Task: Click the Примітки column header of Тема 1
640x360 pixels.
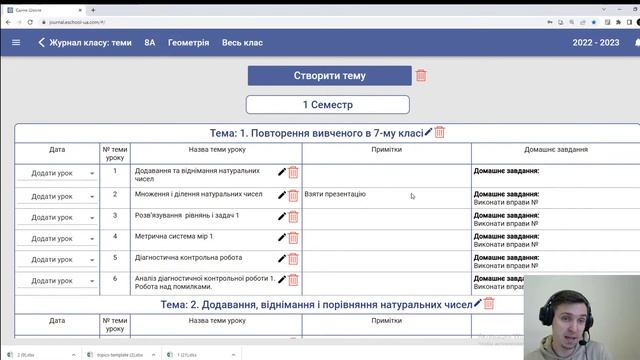Action: click(387, 149)
